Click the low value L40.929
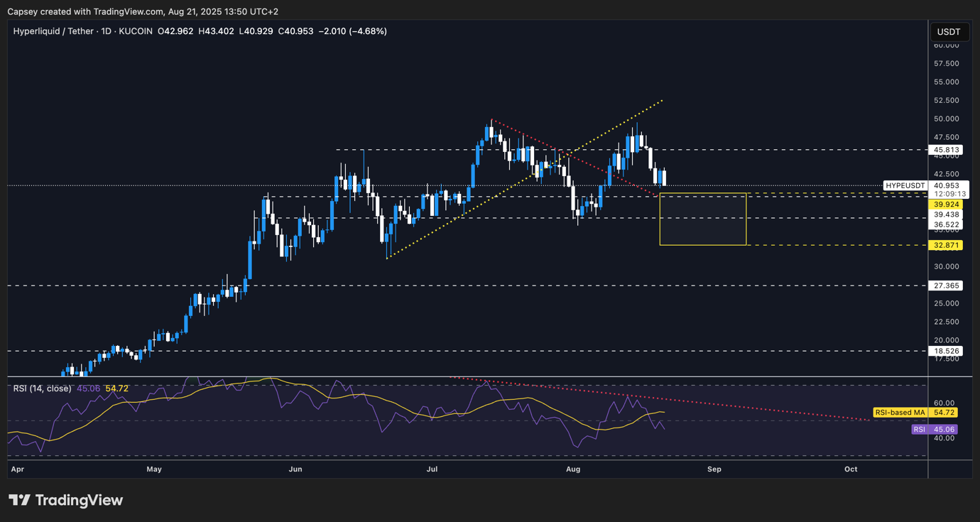980x522 pixels. pyautogui.click(x=257, y=31)
